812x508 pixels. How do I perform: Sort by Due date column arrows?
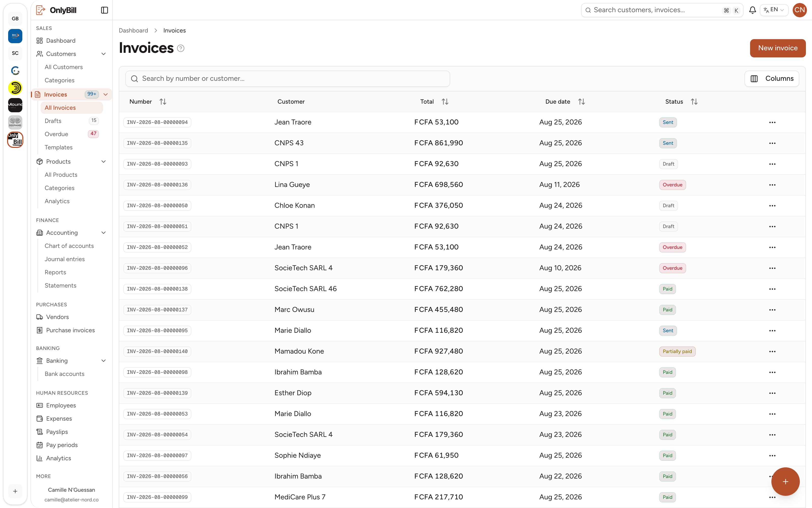[x=582, y=101]
